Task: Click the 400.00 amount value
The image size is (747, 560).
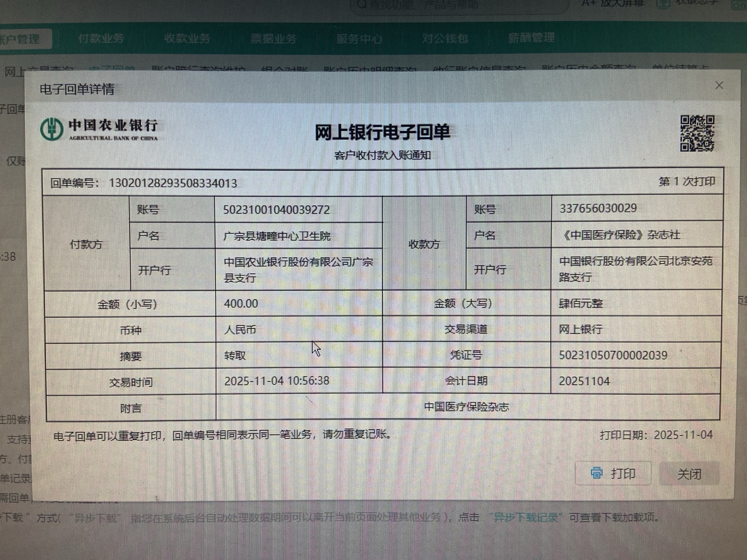Action: click(x=241, y=303)
